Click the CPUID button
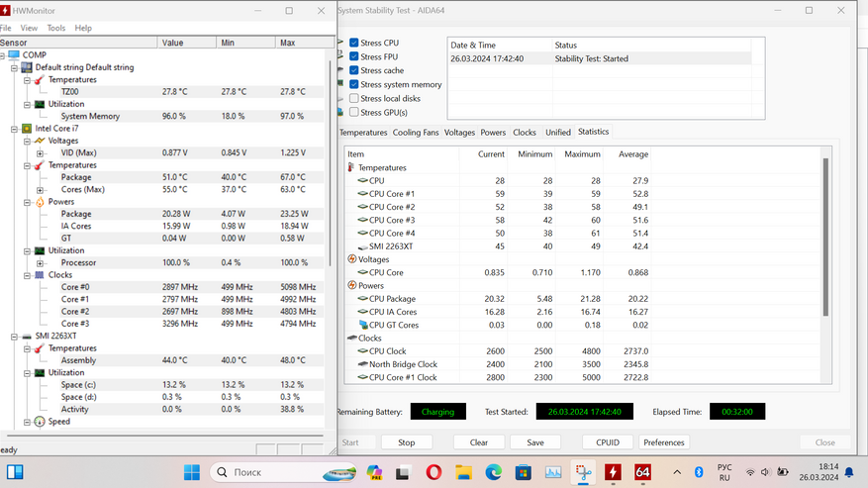The height and width of the screenshot is (488, 868). tap(601, 442)
